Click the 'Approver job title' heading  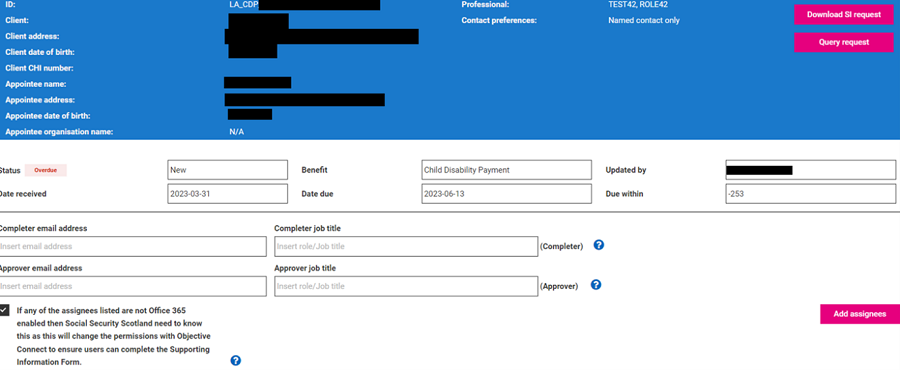[305, 268]
